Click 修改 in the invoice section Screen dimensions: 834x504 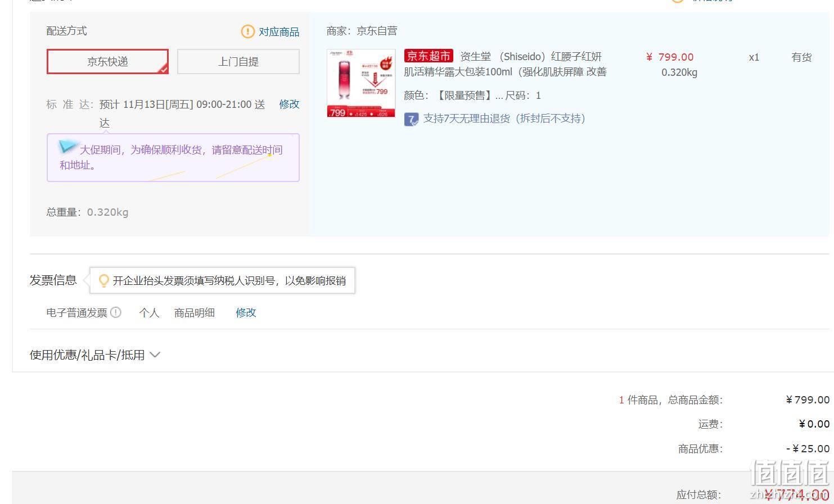point(246,312)
